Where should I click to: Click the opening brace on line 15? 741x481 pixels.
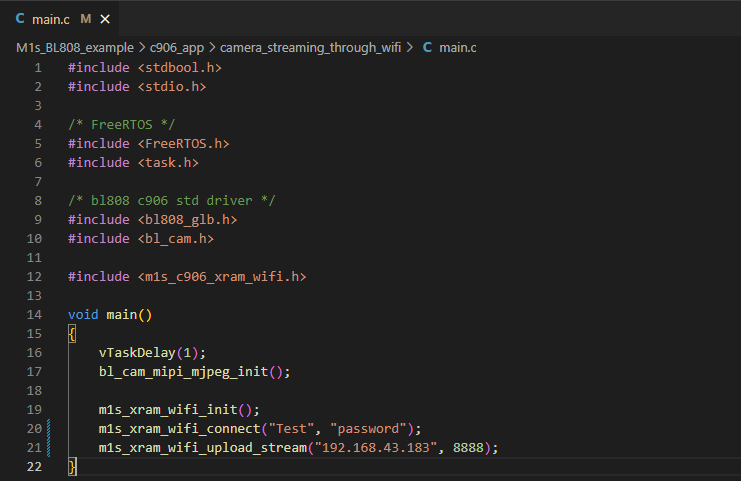(x=72, y=334)
